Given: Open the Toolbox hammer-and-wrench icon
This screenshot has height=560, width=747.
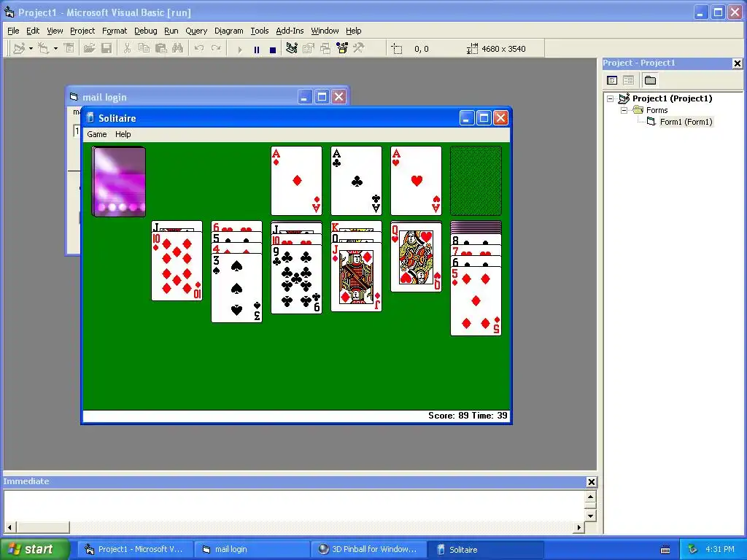Looking at the screenshot, I should point(359,49).
